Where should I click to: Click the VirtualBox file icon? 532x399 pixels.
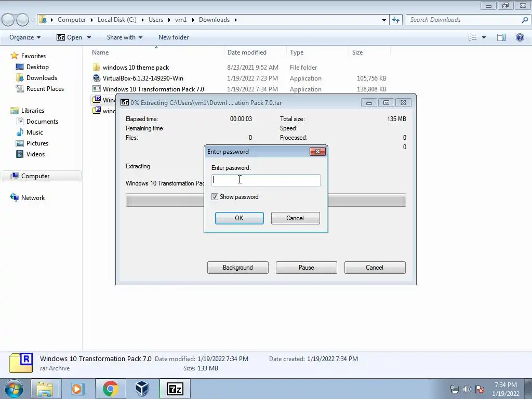[x=97, y=78]
